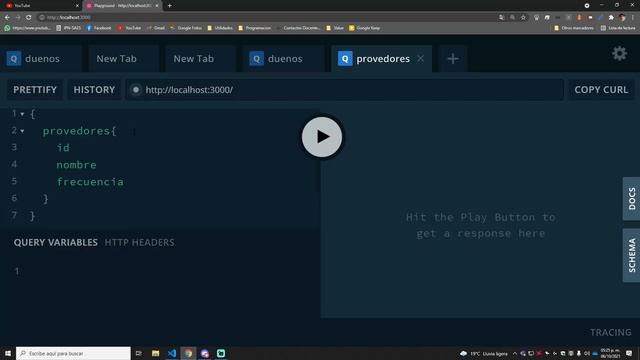Open Gmail bookmark
640x360 pixels.
pyautogui.click(x=156, y=28)
